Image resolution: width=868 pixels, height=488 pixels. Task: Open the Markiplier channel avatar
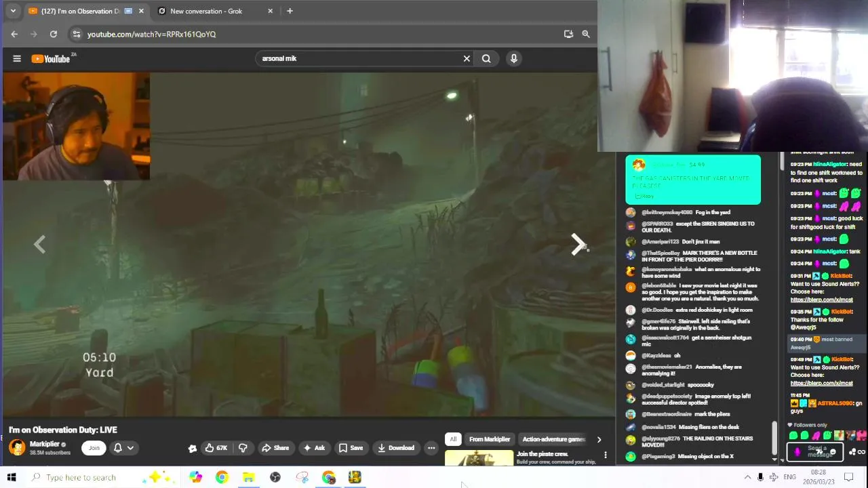(17, 447)
